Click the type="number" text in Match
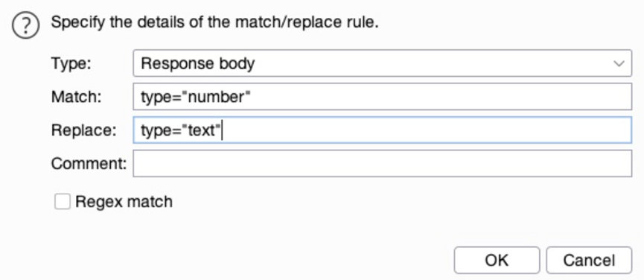The height and width of the screenshot is (280, 644). [x=196, y=98]
